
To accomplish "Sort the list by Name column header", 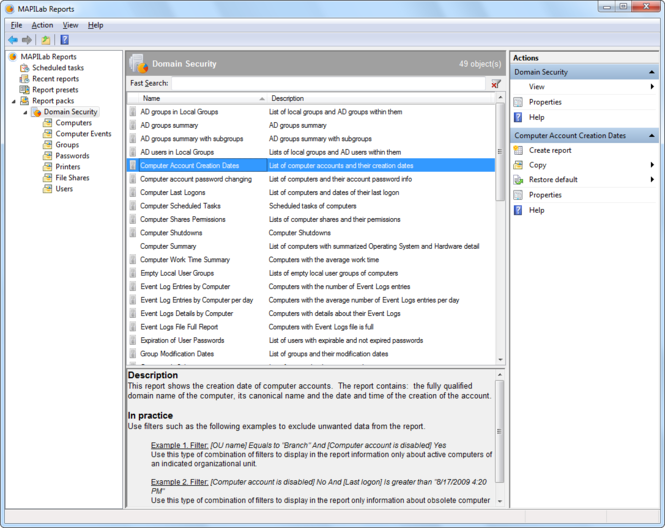I will (203, 98).
